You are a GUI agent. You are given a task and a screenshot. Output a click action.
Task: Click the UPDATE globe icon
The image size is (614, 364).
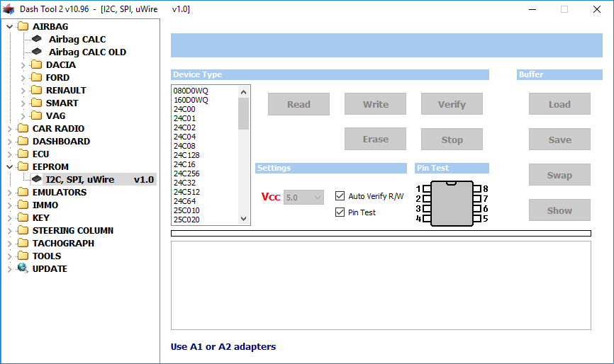tap(23, 268)
